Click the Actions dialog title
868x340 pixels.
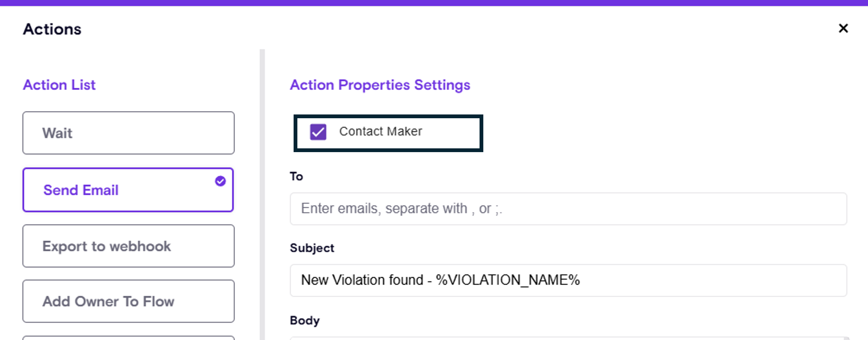click(52, 29)
